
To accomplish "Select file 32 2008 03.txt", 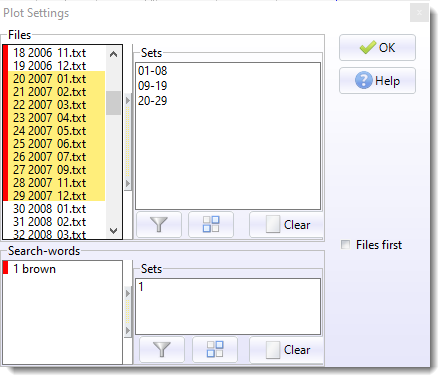I will pos(56,234).
